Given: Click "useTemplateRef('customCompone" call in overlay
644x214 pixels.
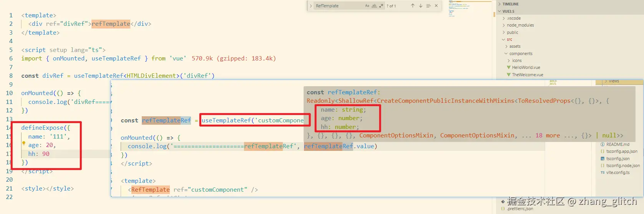Looking at the screenshot, I should [x=252, y=120].
